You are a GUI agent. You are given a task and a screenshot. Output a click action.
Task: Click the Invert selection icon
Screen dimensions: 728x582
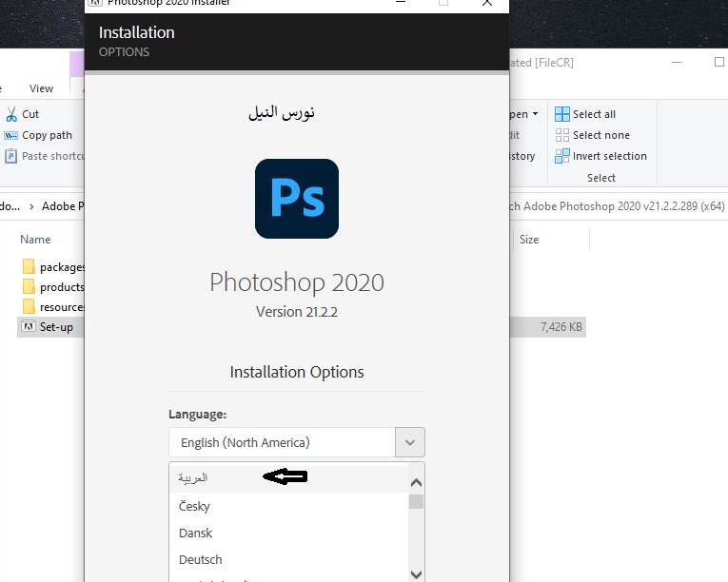click(562, 156)
